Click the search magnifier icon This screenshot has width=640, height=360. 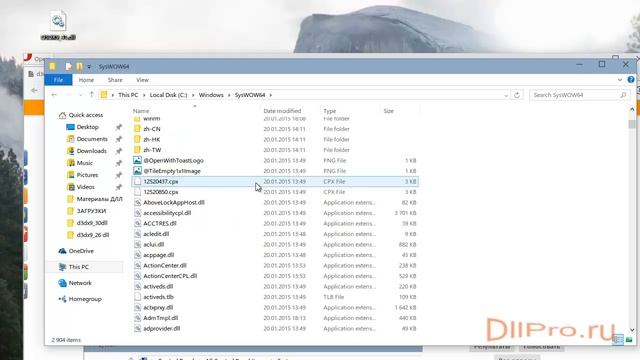623,95
